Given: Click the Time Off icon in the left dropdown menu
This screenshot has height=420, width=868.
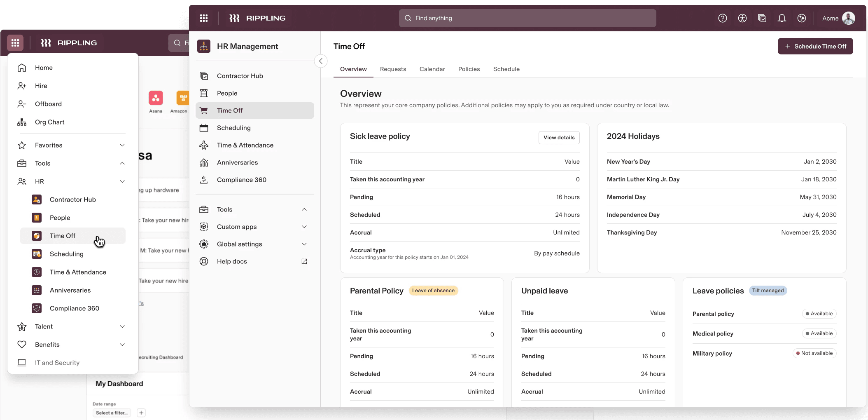Looking at the screenshot, I should coord(37,236).
